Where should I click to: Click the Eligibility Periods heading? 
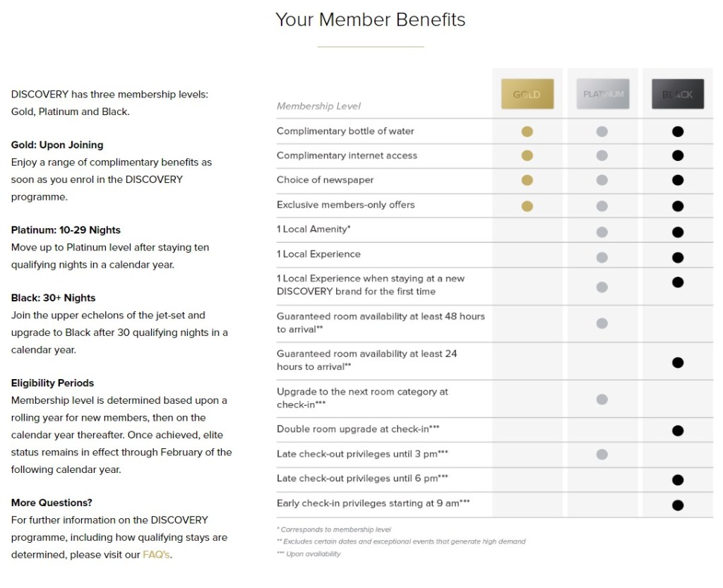pos(52,383)
